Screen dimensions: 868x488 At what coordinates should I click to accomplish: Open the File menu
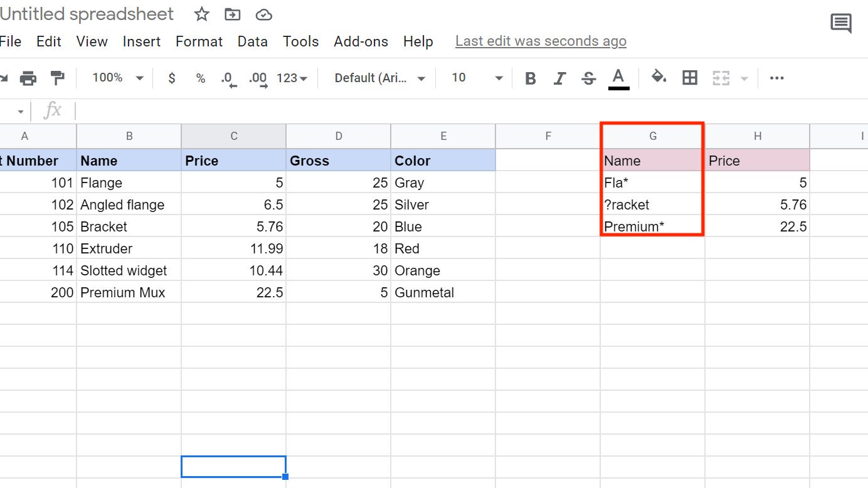coord(11,41)
